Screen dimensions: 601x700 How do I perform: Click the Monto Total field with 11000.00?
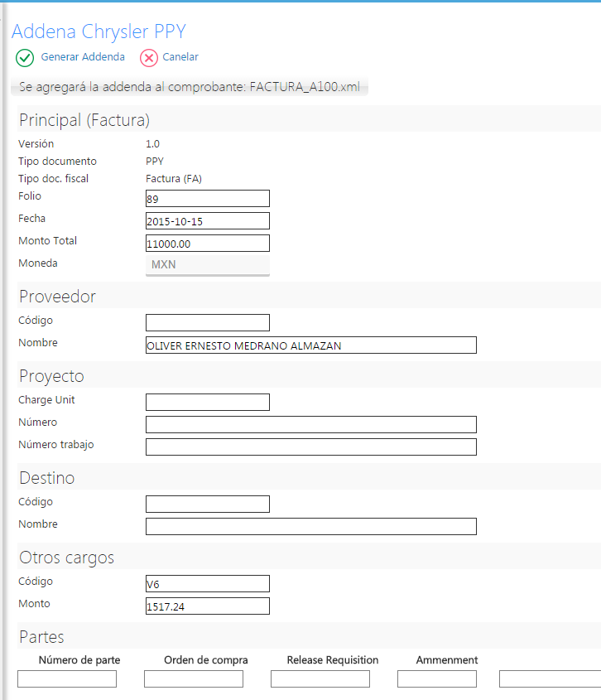(x=208, y=244)
